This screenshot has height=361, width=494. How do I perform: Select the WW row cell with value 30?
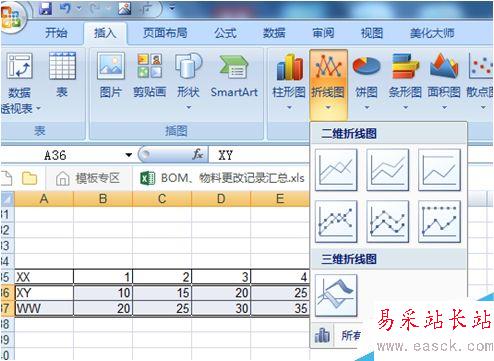221,308
